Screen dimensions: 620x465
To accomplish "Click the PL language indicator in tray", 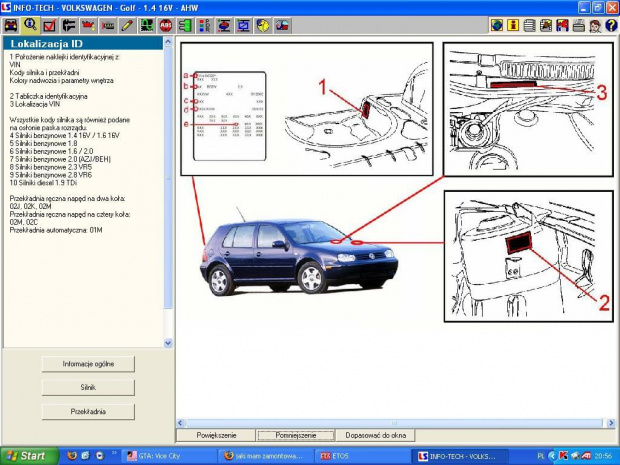I will point(541,456).
